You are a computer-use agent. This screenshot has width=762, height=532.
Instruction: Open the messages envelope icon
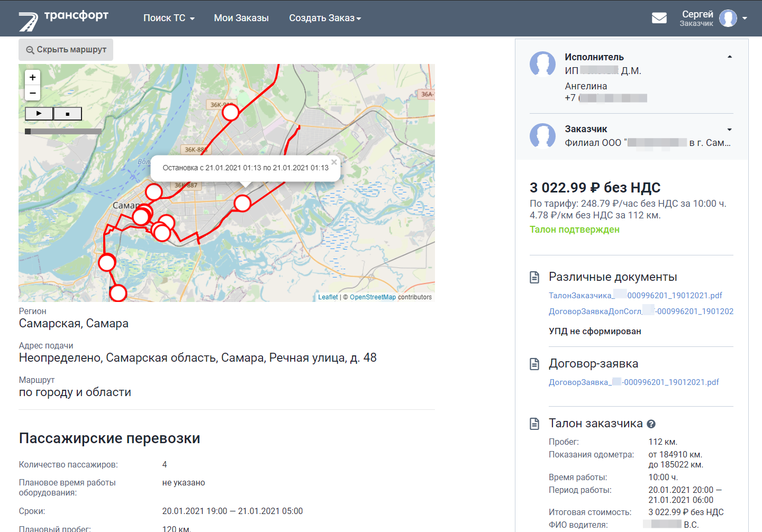659,18
